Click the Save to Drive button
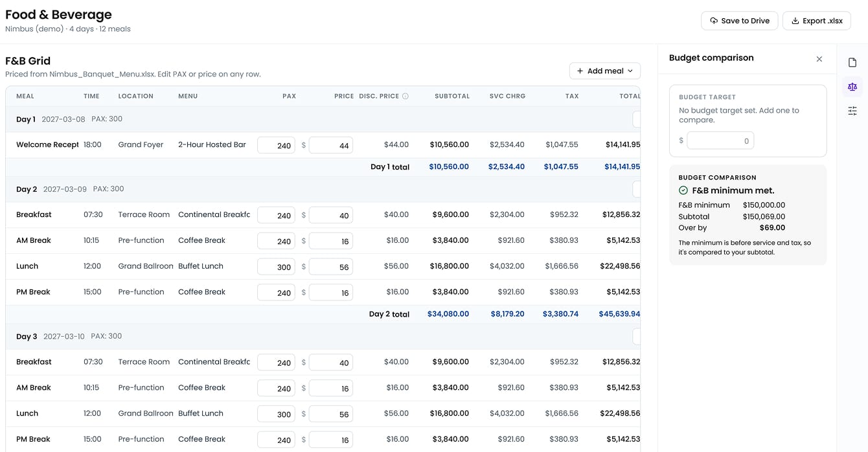 (x=740, y=21)
